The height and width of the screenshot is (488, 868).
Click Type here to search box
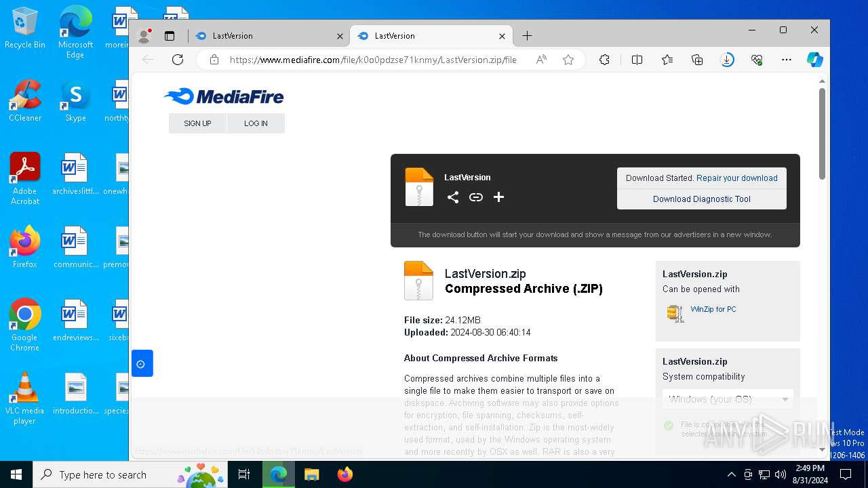[x=130, y=474]
